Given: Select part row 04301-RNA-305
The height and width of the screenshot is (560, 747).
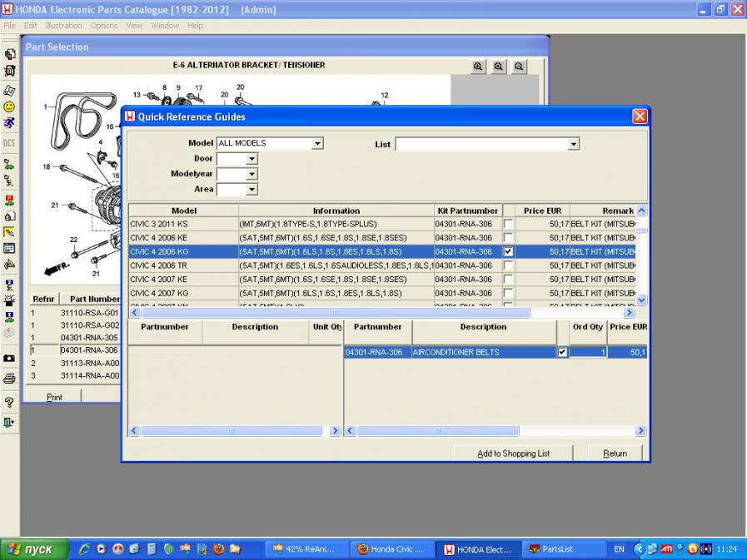Looking at the screenshot, I should (x=75, y=338).
